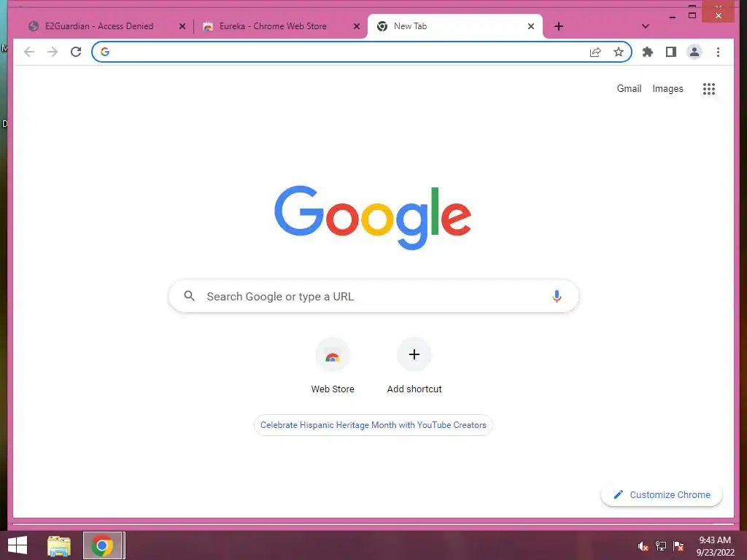Viewport: 747px width, 560px height.
Task: Toggle the side panel icon
Action: point(671,52)
